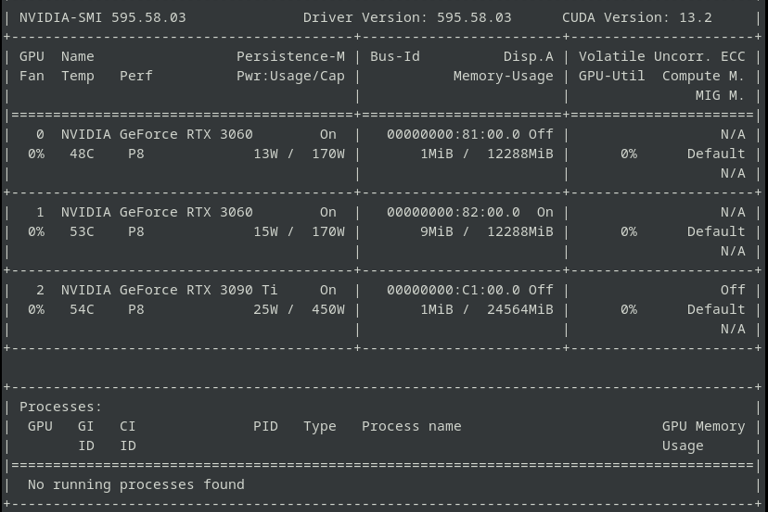This screenshot has width=768, height=512.
Task: Click the 1MiB / 24564MiB memory usage
Action: (486, 310)
